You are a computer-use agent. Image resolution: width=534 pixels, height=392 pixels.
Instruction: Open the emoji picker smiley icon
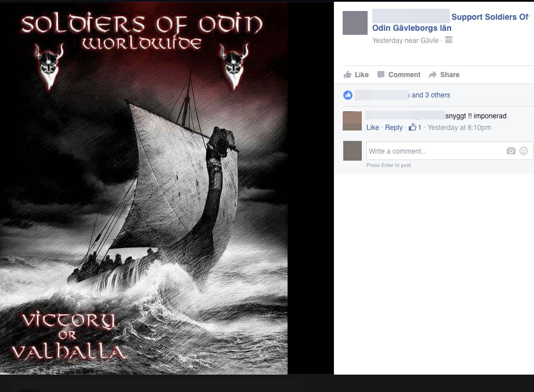point(524,151)
